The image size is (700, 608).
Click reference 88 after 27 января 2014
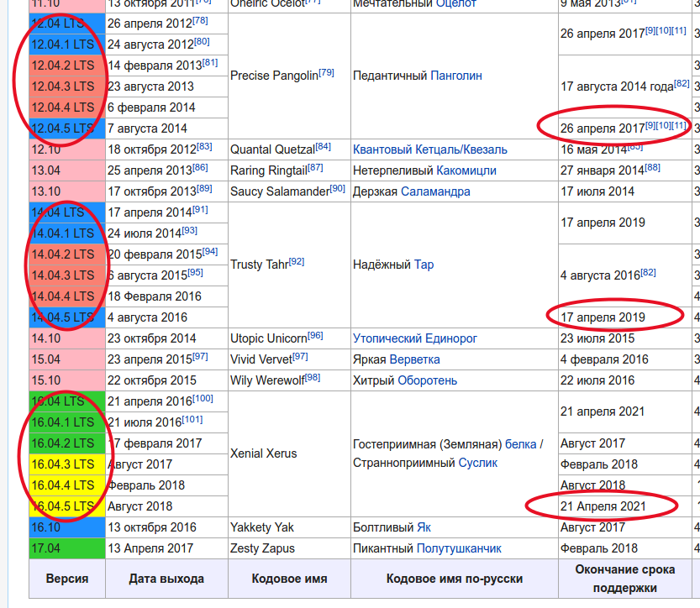point(652,167)
